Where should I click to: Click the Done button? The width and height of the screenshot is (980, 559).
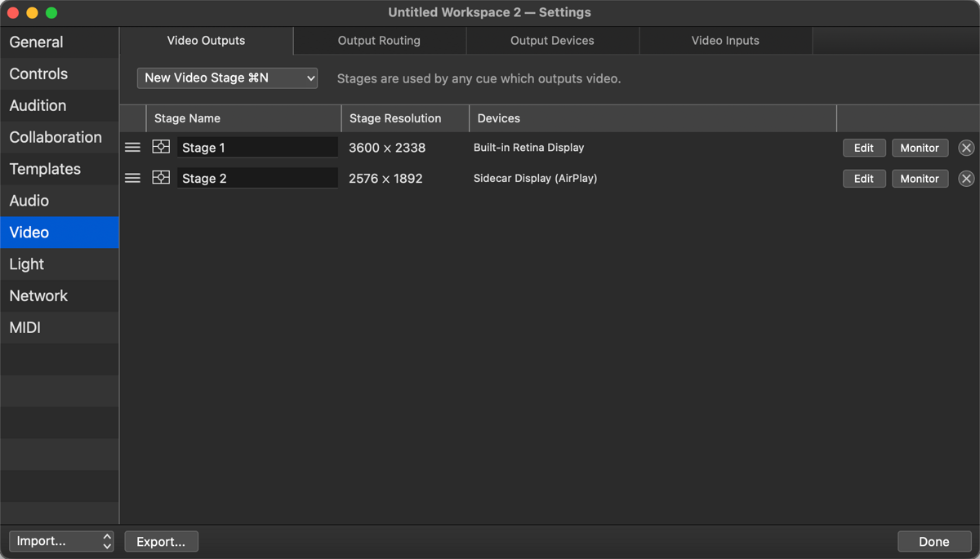click(933, 541)
